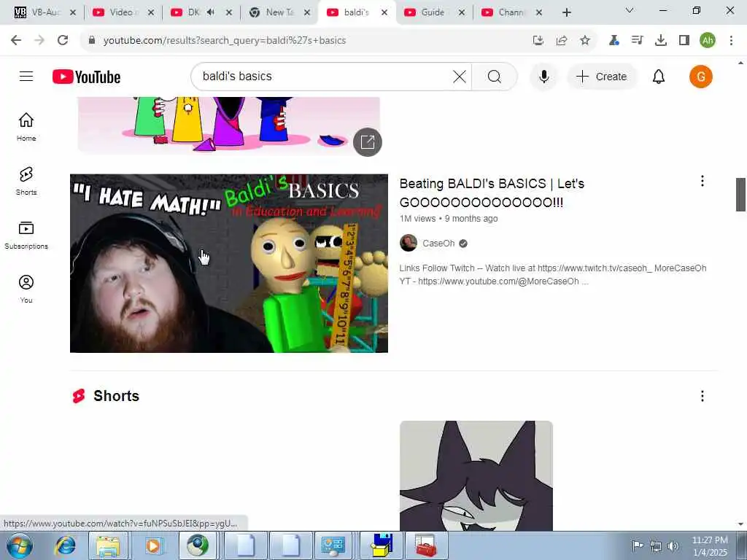The width and height of the screenshot is (747, 560).
Task: Open the green Chrome profile avatar
Action: pos(708,41)
